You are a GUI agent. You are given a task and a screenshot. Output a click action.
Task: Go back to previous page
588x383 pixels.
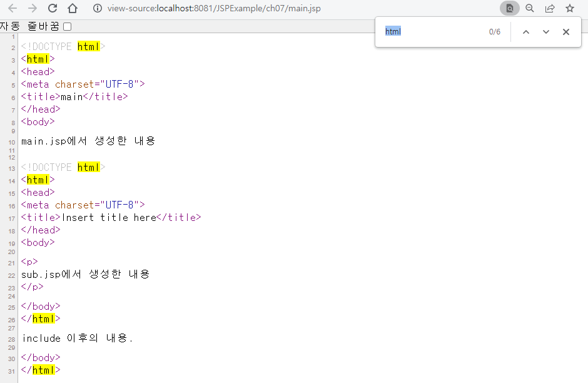(x=13, y=8)
